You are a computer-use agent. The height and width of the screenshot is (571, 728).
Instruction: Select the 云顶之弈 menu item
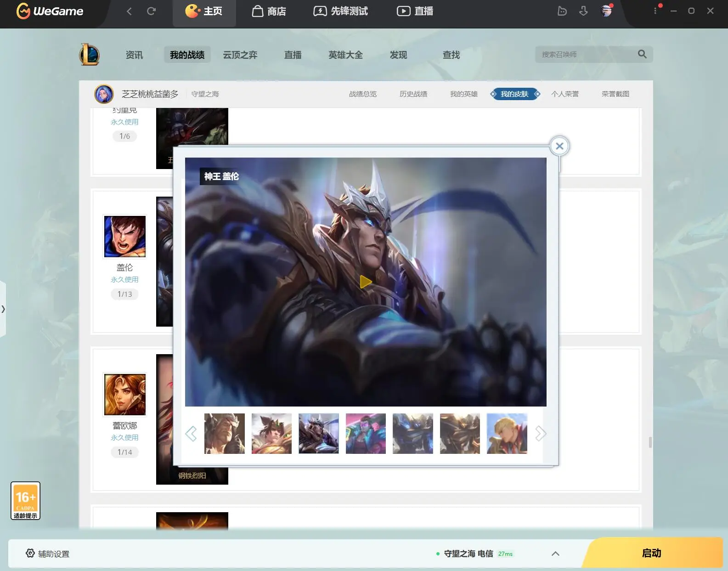[240, 55]
